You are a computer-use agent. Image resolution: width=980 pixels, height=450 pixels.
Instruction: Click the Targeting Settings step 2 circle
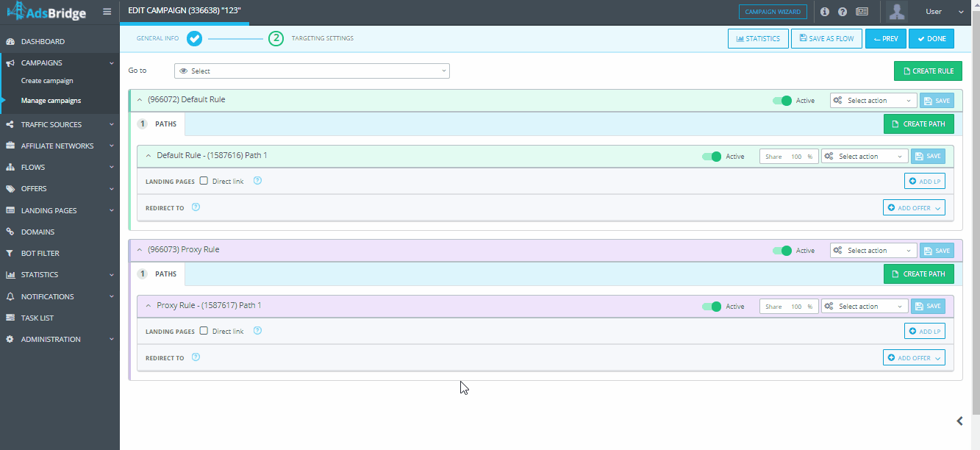276,38
